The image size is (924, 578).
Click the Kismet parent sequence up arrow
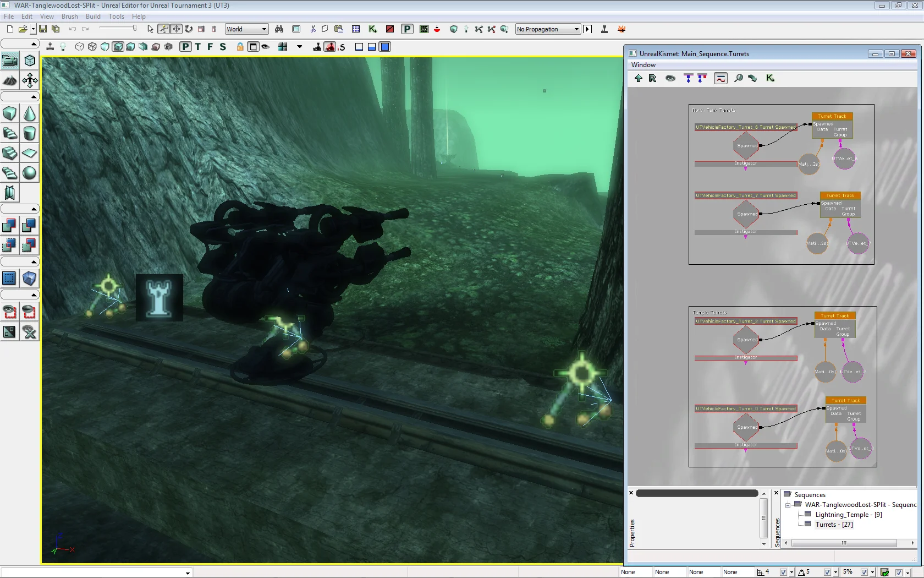coord(639,78)
